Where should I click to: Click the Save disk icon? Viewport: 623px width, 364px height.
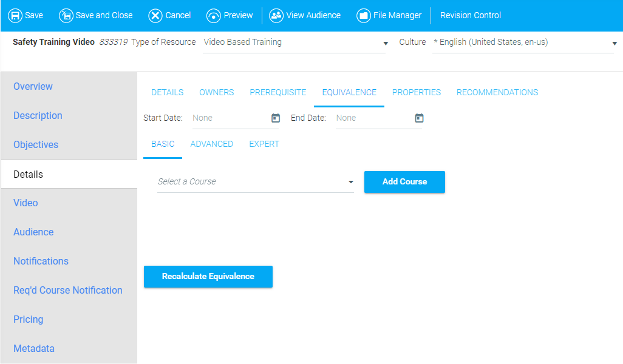click(15, 16)
